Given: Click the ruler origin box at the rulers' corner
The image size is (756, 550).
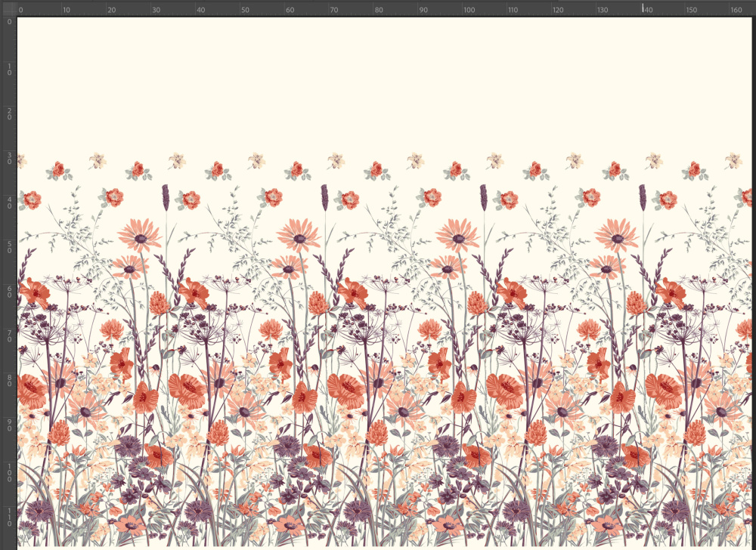Looking at the screenshot, I should coord(8,8).
